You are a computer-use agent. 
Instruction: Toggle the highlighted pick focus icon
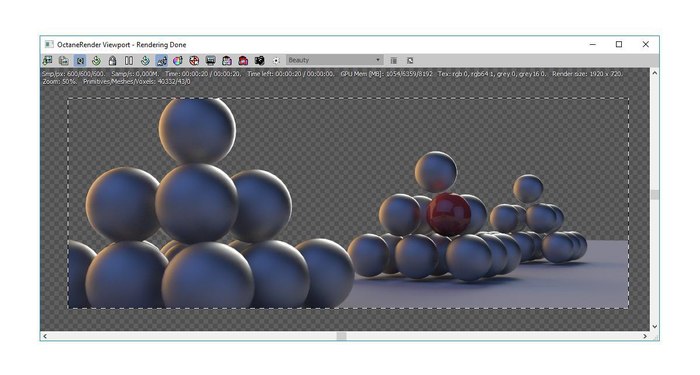pyautogui.click(x=162, y=60)
